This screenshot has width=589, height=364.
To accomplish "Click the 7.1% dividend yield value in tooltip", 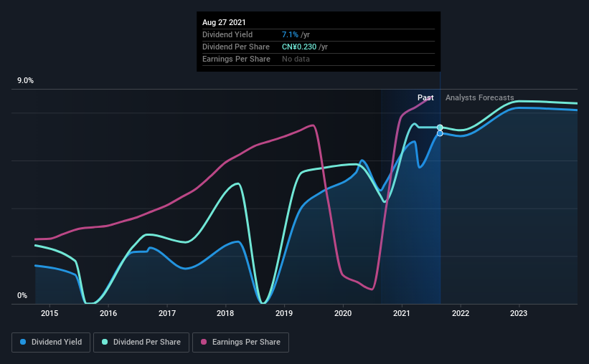I will (290, 34).
